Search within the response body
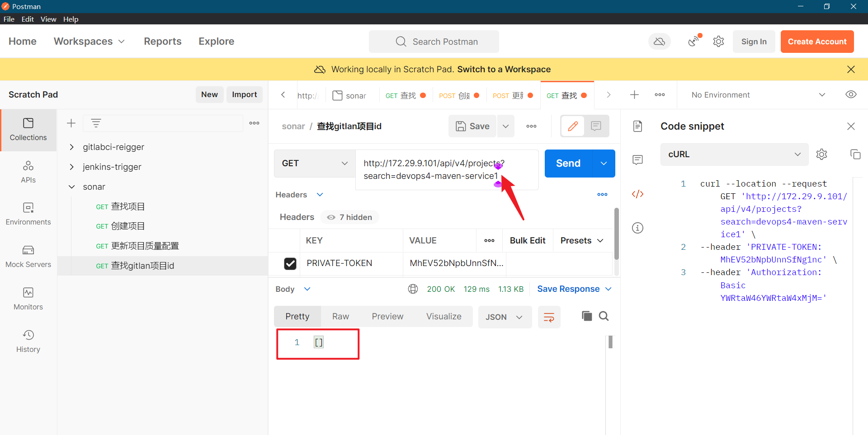 click(604, 316)
